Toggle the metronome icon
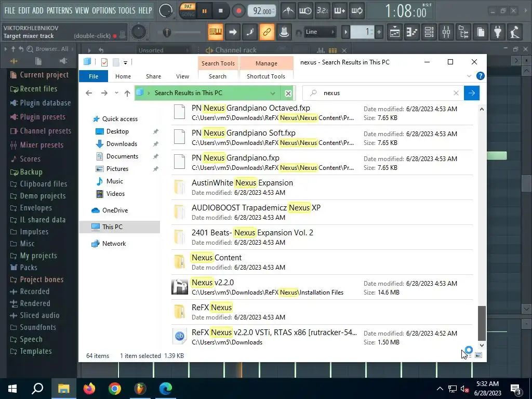Viewport: 532px width, 399px height. point(288,11)
